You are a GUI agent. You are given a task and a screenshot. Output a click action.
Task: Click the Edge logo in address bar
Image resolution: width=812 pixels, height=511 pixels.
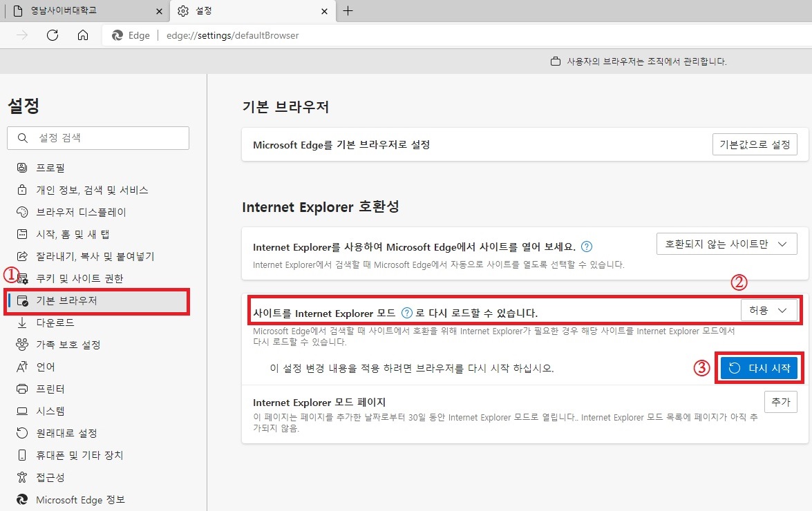tap(117, 35)
